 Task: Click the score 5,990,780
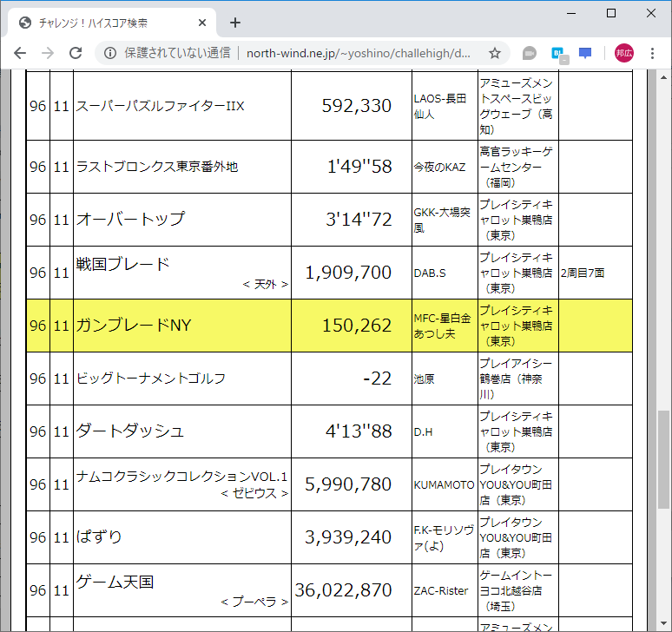[x=348, y=484]
